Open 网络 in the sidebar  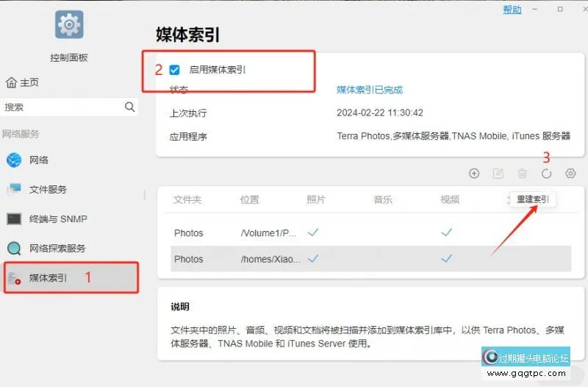coord(38,160)
